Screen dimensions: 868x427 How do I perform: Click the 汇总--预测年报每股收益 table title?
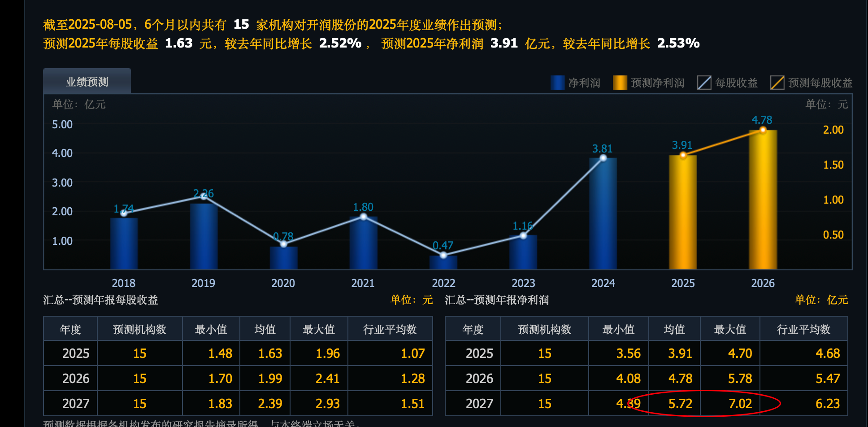click(101, 300)
